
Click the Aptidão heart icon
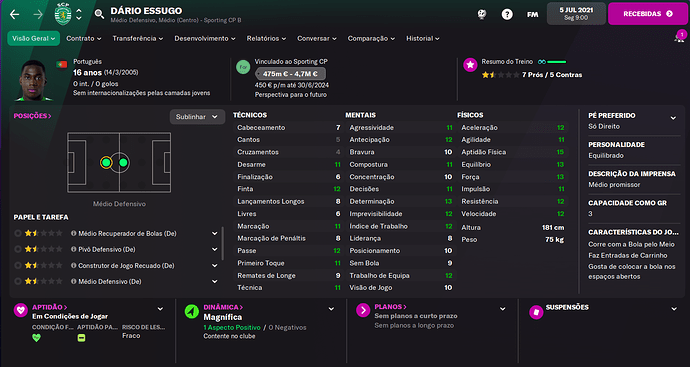(x=21, y=310)
